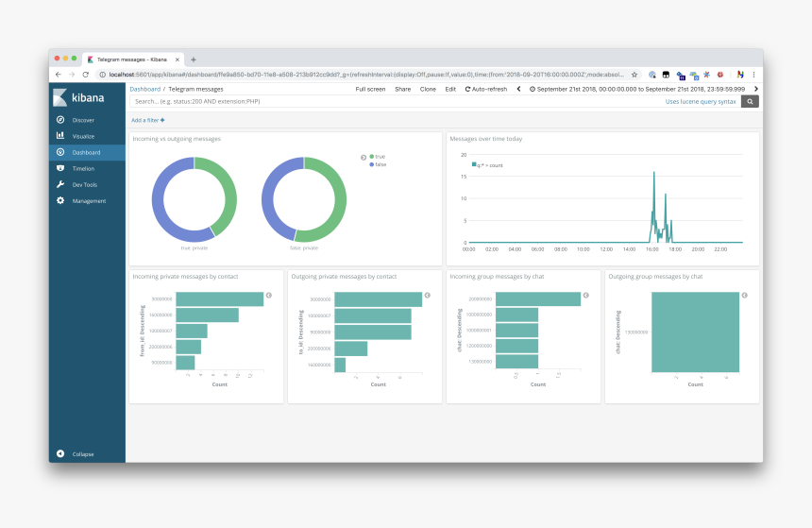Click the Dashboard breadcrumb link
Viewport: 812px width, 528px height.
[144, 89]
